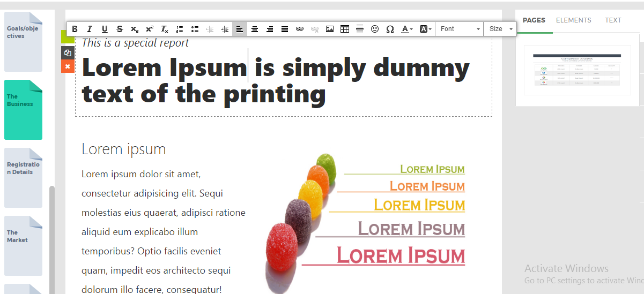Viewport: 644px width, 294px height.
Task: Open the smiley emoticon picker
Action: tap(375, 29)
